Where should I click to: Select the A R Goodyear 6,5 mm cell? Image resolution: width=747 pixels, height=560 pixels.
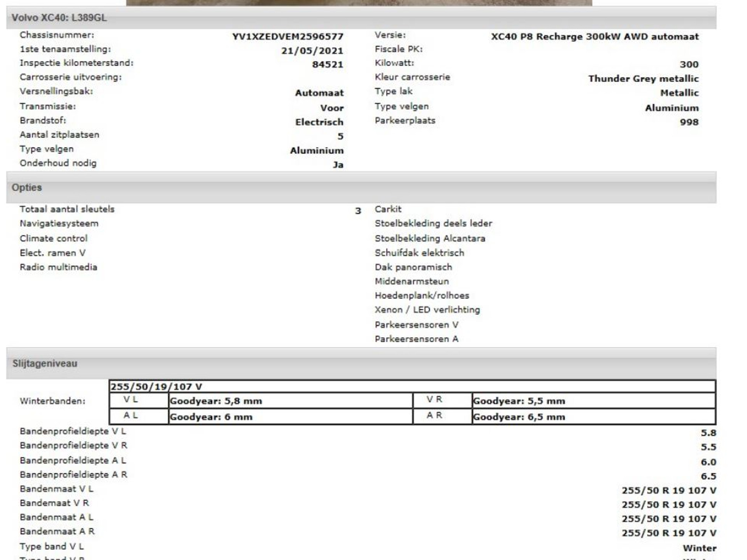point(594,416)
